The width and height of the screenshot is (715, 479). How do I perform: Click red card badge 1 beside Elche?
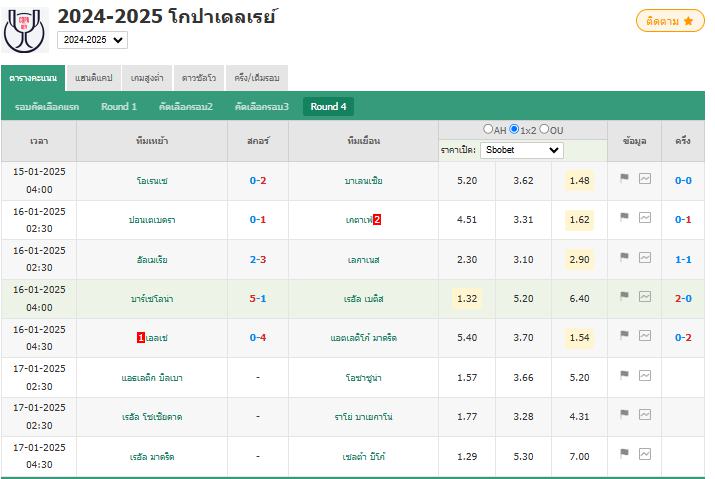(141, 338)
